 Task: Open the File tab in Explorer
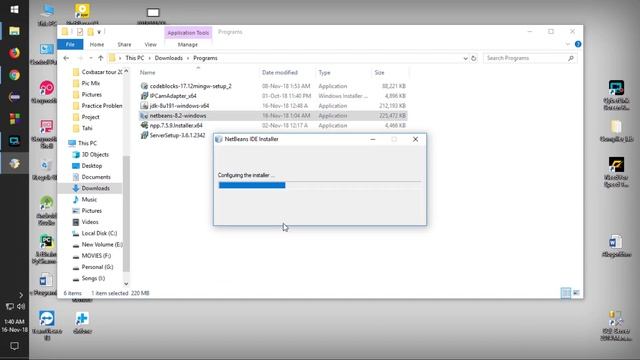pos(70,44)
